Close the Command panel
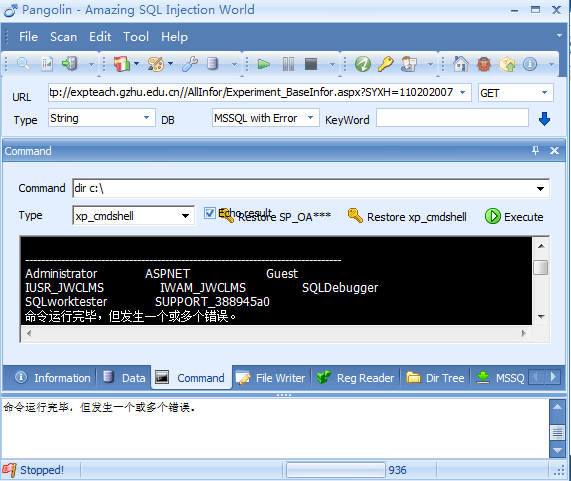This screenshot has width=571, height=481. (554, 150)
